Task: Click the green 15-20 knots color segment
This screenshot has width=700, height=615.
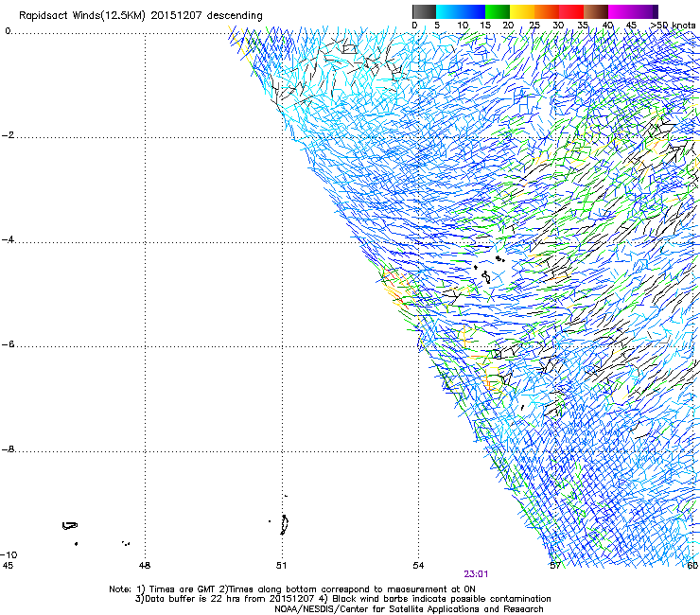Action: [498, 11]
